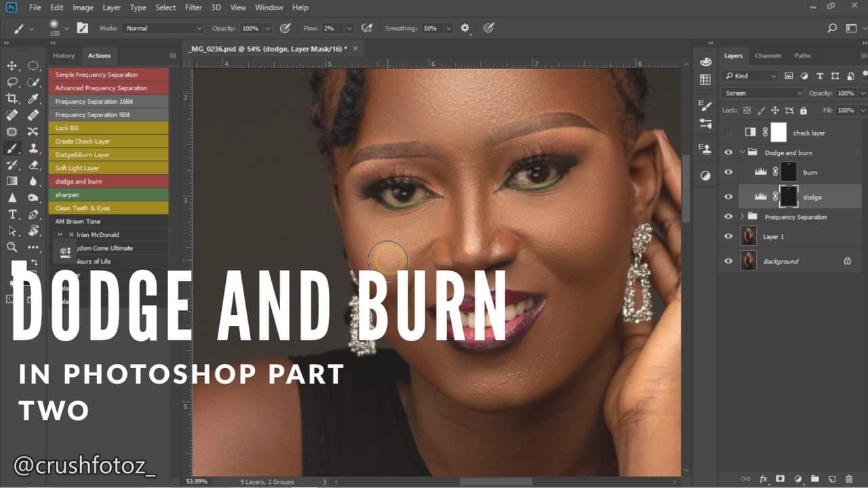This screenshot has height=488, width=868.
Task: Run the Clean Teeth & Eyes action
Action: pyautogui.click(x=108, y=208)
